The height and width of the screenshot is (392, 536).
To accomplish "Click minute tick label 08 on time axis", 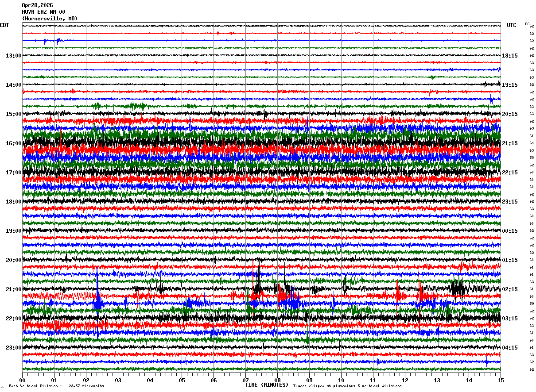I will 277,380.
